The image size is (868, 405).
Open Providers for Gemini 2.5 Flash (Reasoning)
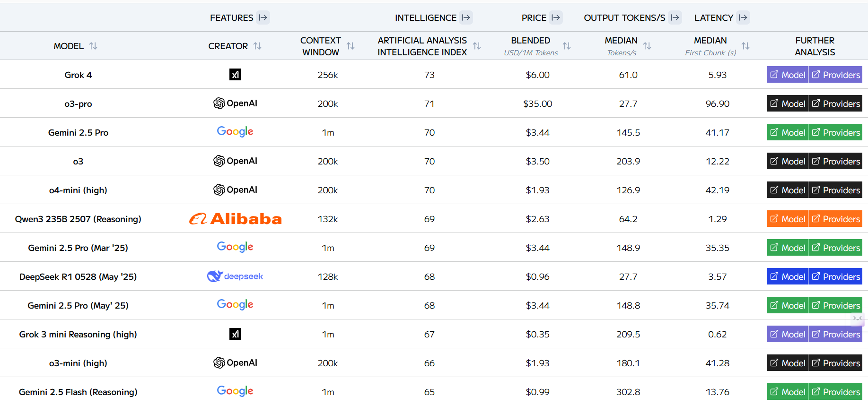click(x=836, y=392)
